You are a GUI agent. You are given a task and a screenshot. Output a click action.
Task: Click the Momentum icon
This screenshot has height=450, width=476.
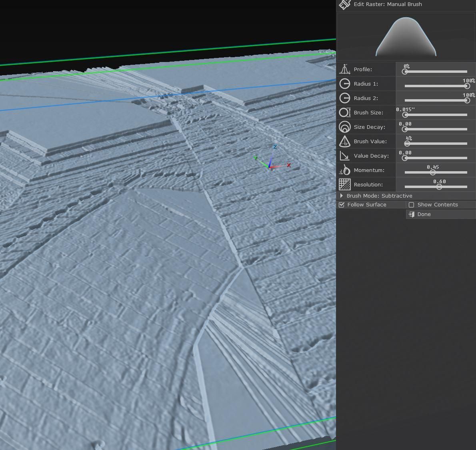[x=344, y=170]
